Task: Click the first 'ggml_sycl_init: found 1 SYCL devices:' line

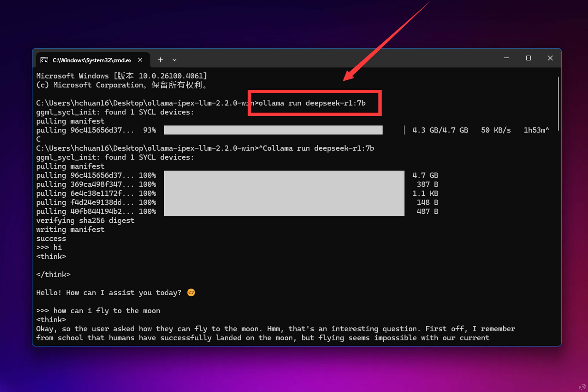Action: pyautogui.click(x=115, y=112)
